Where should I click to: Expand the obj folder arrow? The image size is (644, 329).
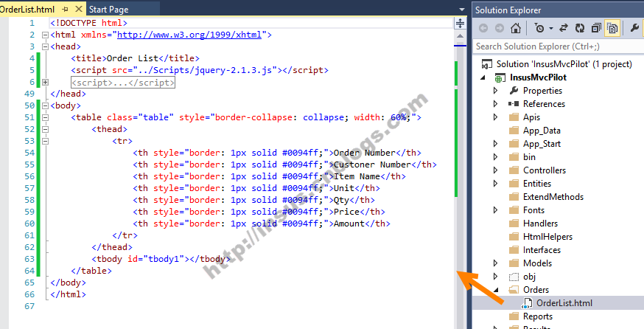pos(496,277)
